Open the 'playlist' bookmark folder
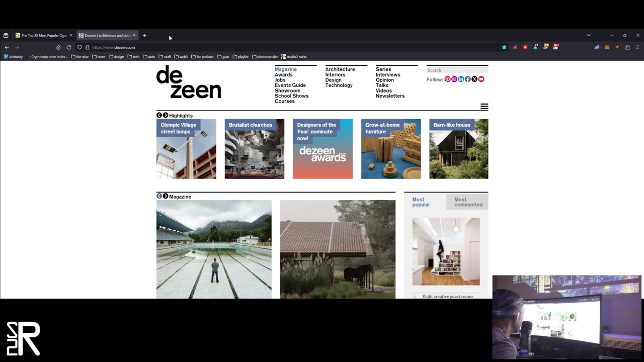Viewport: 644px width, 362px height. (x=240, y=57)
